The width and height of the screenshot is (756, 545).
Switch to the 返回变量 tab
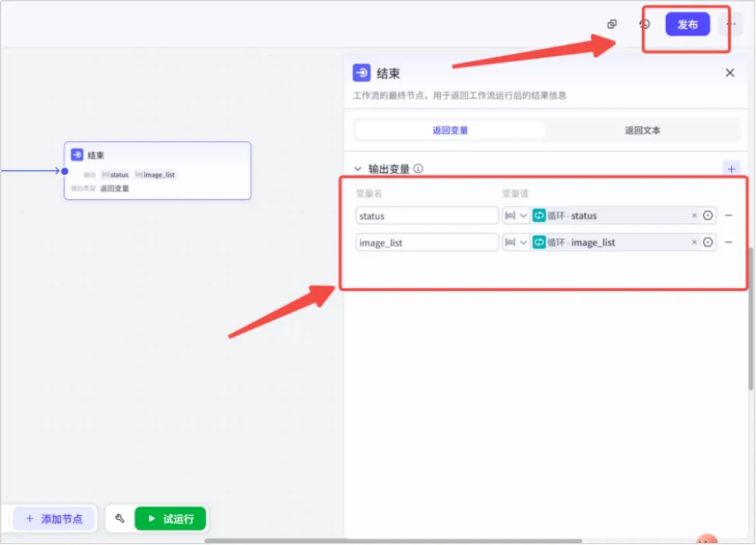(x=450, y=130)
